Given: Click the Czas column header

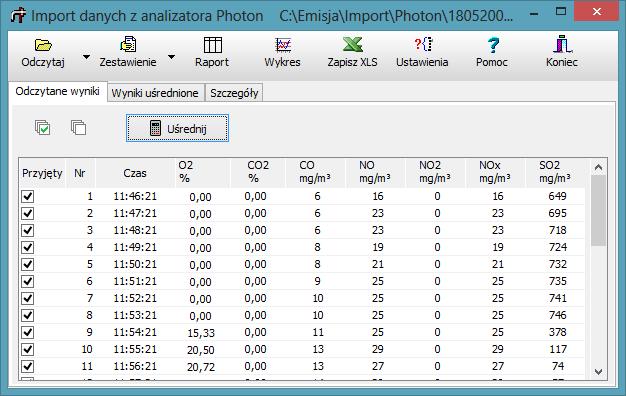Looking at the screenshot, I should point(135,173).
